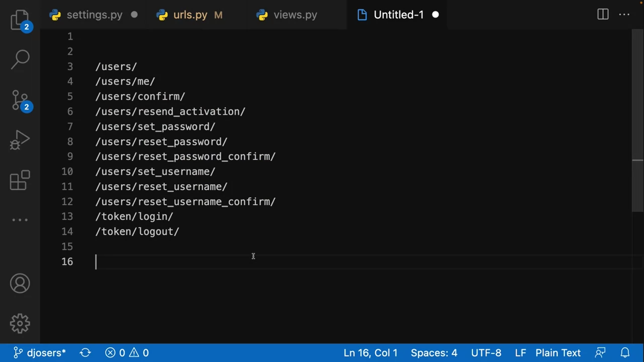Split the editor to the right
Screen dimensions: 644x362
(x=603, y=15)
